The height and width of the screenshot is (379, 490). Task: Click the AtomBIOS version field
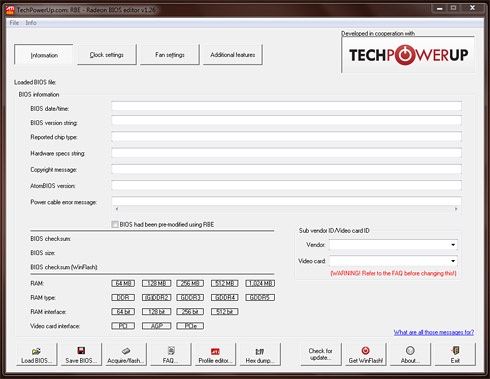[287, 185]
